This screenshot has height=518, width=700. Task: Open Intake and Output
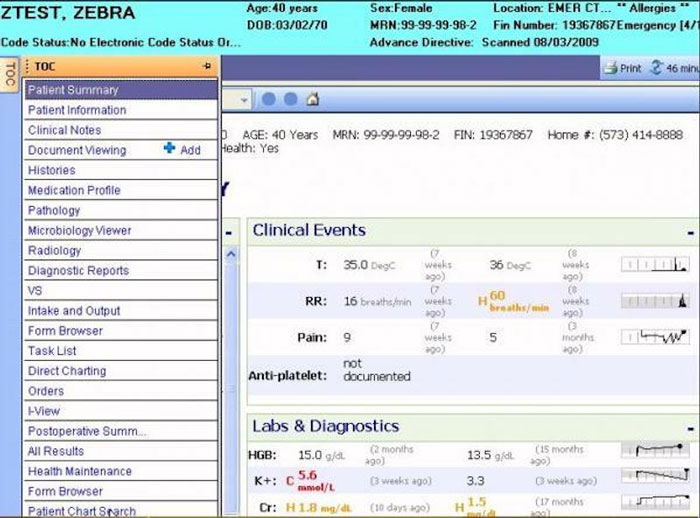(x=121, y=311)
